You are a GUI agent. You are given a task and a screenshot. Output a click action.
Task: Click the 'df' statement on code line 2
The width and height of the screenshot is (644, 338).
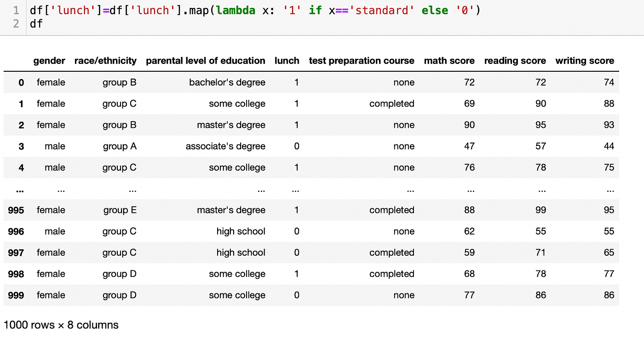tap(36, 23)
